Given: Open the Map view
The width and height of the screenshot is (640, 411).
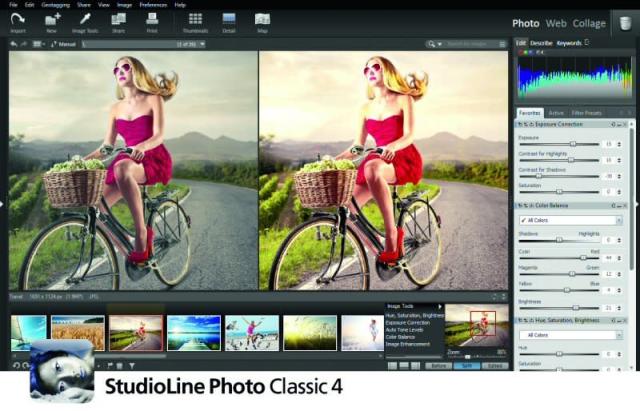Looking at the screenshot, I should coord(262,21).
